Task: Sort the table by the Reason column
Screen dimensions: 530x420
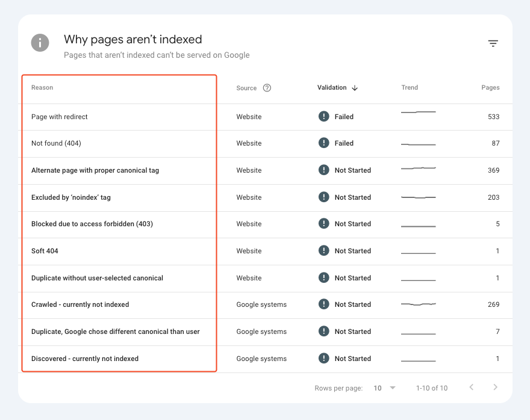Action: tap(42, 88)
